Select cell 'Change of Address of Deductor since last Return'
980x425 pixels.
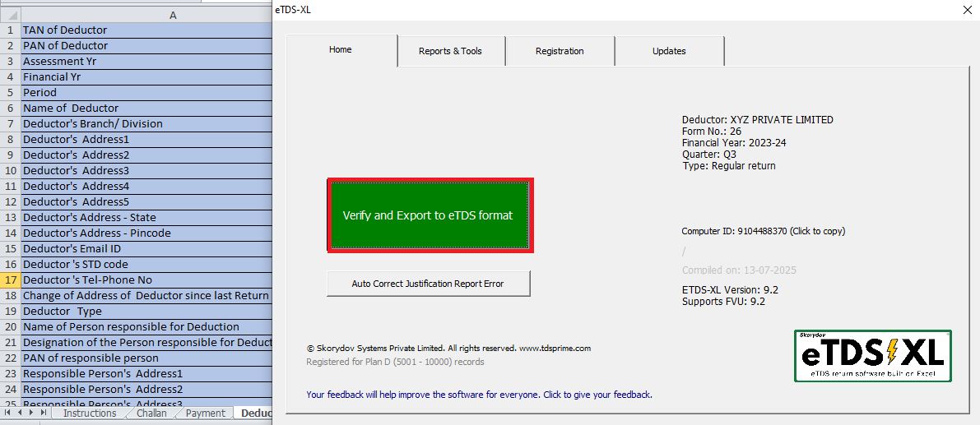[146, 296]
